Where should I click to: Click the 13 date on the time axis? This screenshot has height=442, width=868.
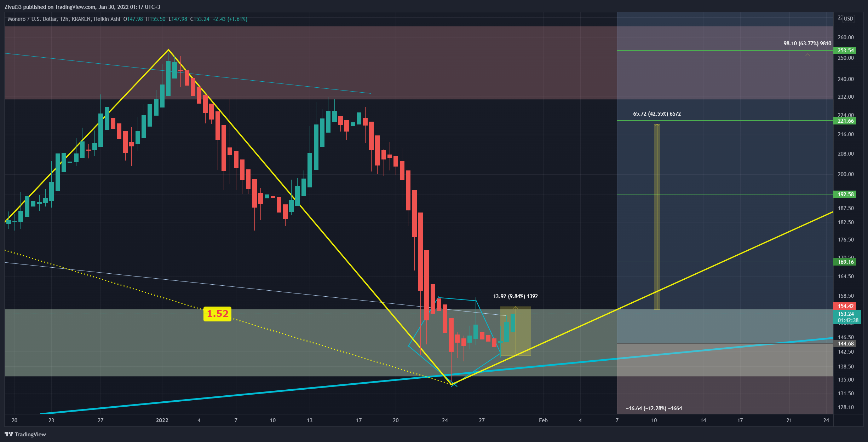click(x=310, y=420)
